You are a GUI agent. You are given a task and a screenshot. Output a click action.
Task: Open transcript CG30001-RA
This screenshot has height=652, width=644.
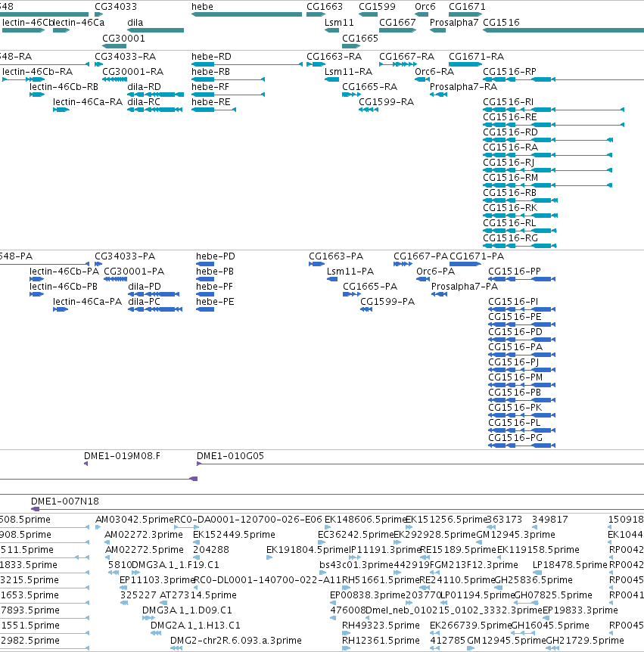point(133,72)
